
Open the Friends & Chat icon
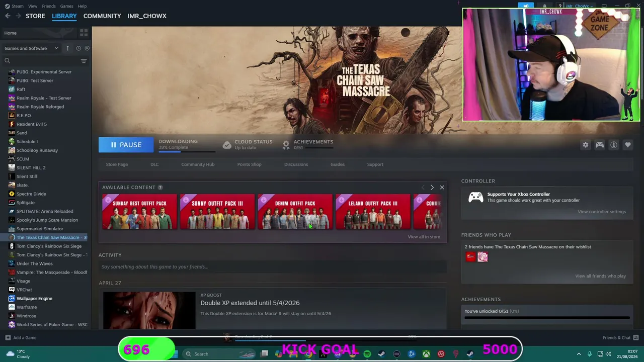[636, 338]
